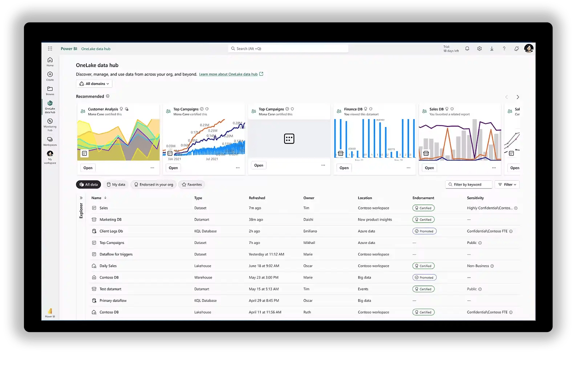Click the Owner column header

pos(309,198)
